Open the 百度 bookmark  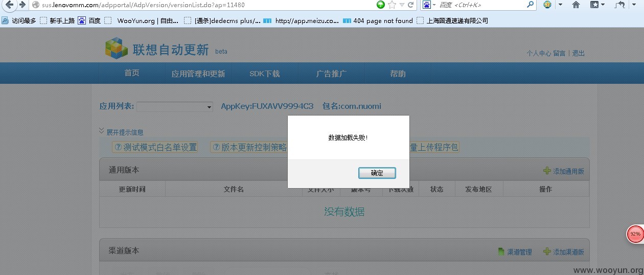coord(89,20)
